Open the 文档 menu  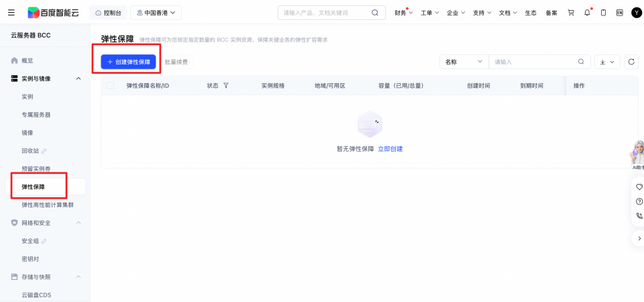[x=508, y=13]
